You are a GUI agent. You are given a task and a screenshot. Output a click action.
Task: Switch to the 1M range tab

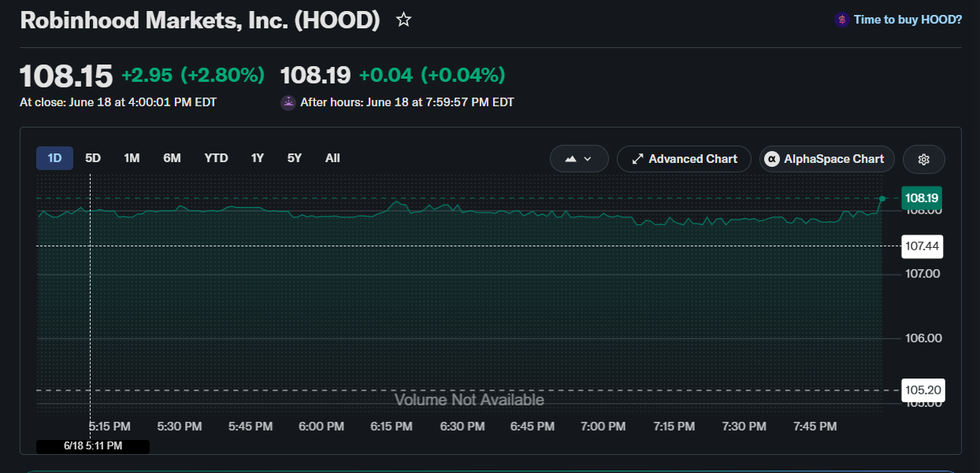(x=132, y=158)
